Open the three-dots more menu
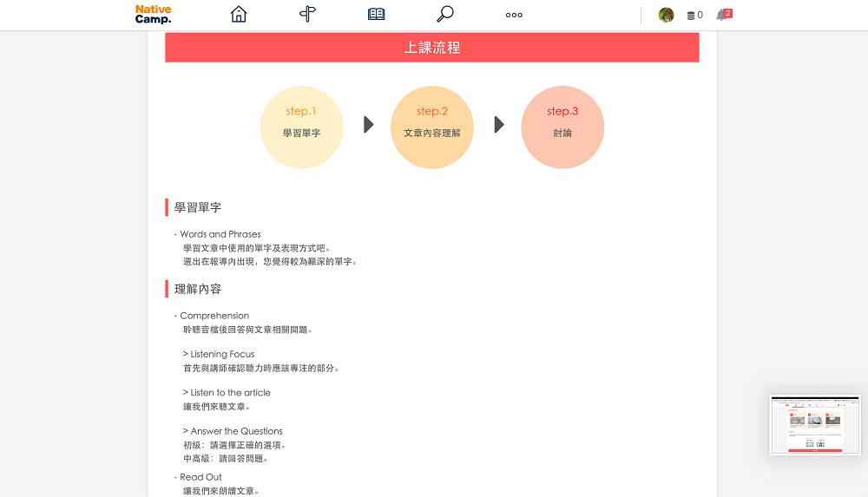The image size is (868, 497). (x=514, y=15)
